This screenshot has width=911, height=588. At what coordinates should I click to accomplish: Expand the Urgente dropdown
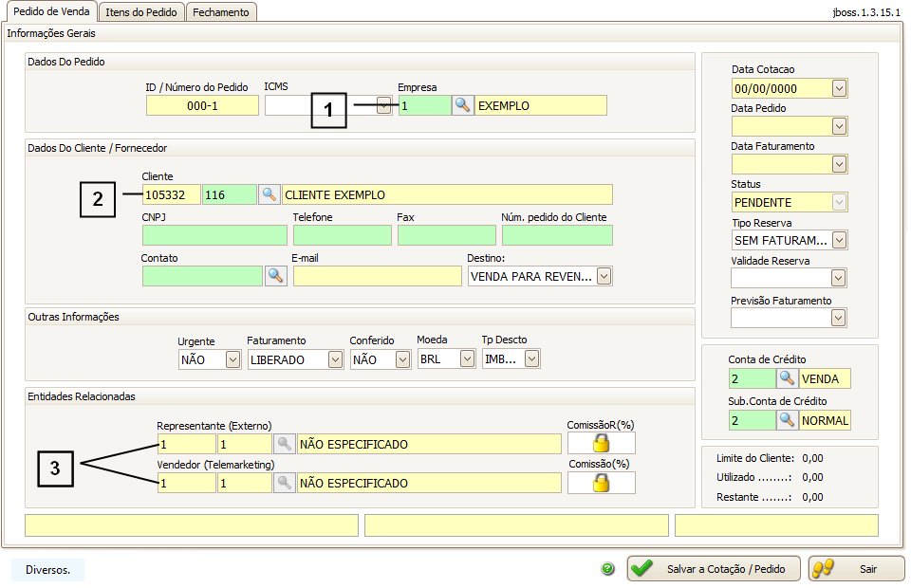(233, 359)
